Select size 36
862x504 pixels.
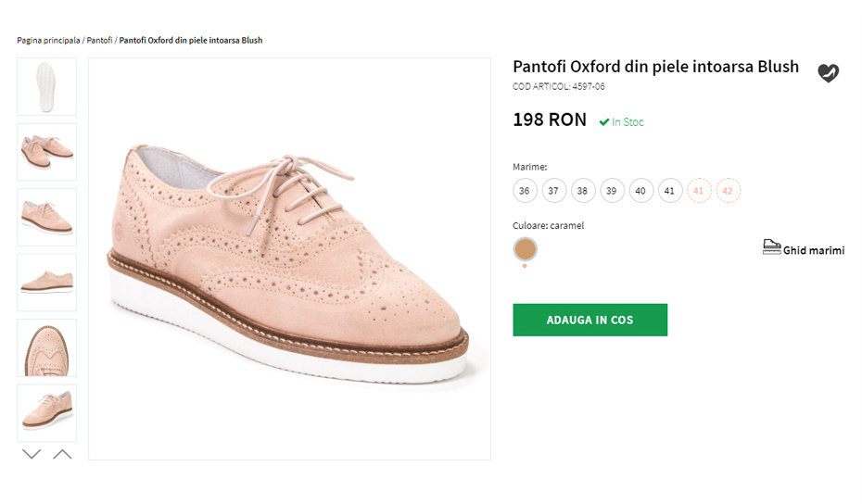tap(525, 191)
